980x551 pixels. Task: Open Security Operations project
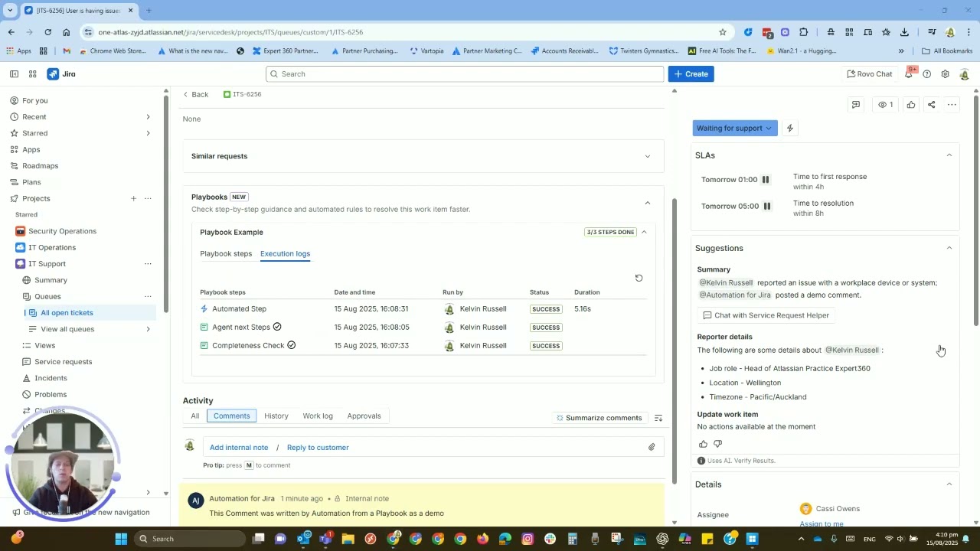tap(62, 231)
